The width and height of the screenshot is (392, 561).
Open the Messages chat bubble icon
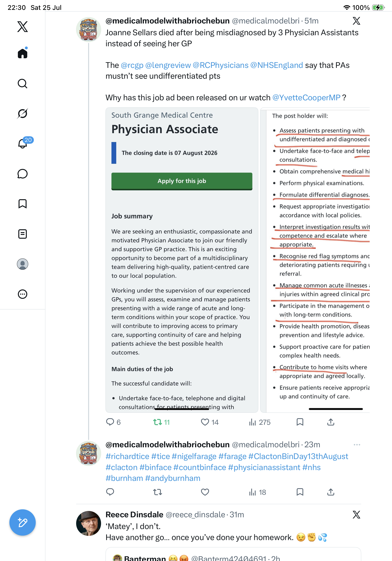tap(23, 174)
